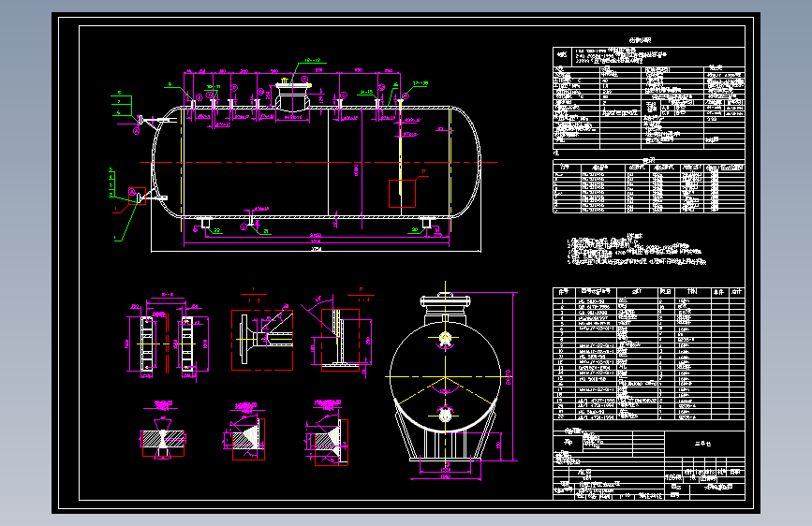Click the nozzle schedule table
Screen dimensions: 812x526
click(x=649, y=187)
